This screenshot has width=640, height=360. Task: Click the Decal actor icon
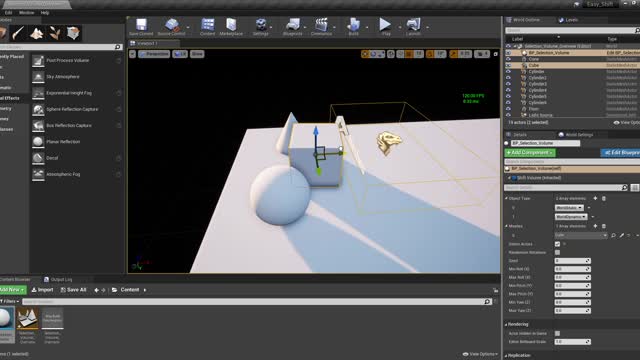point(38,158)
